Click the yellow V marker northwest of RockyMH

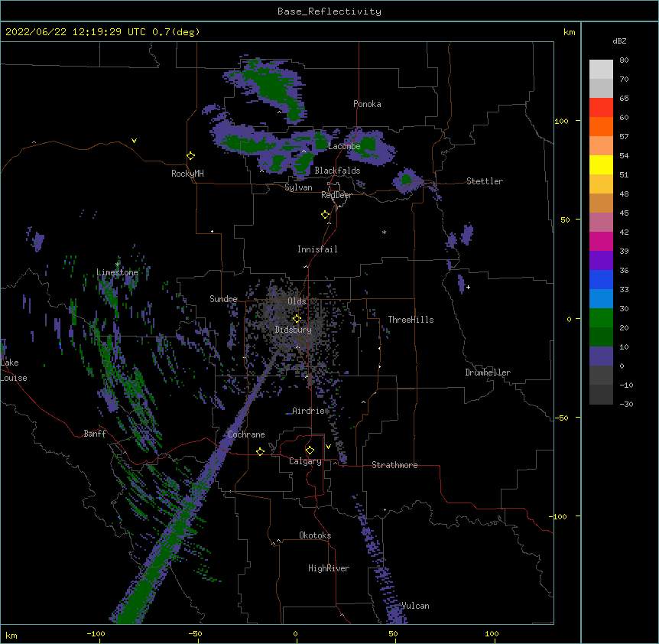134,141
